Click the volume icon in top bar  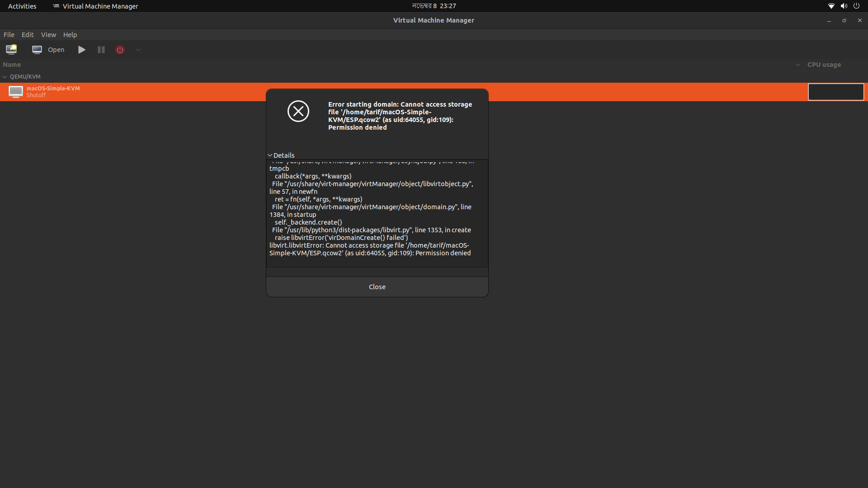coord(844,6)
